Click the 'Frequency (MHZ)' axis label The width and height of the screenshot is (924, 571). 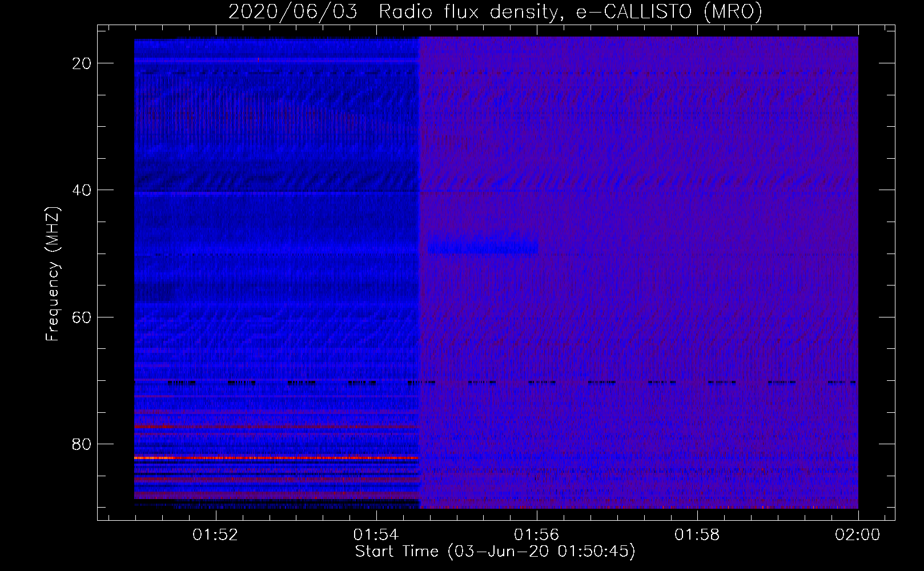pos(53,274)
